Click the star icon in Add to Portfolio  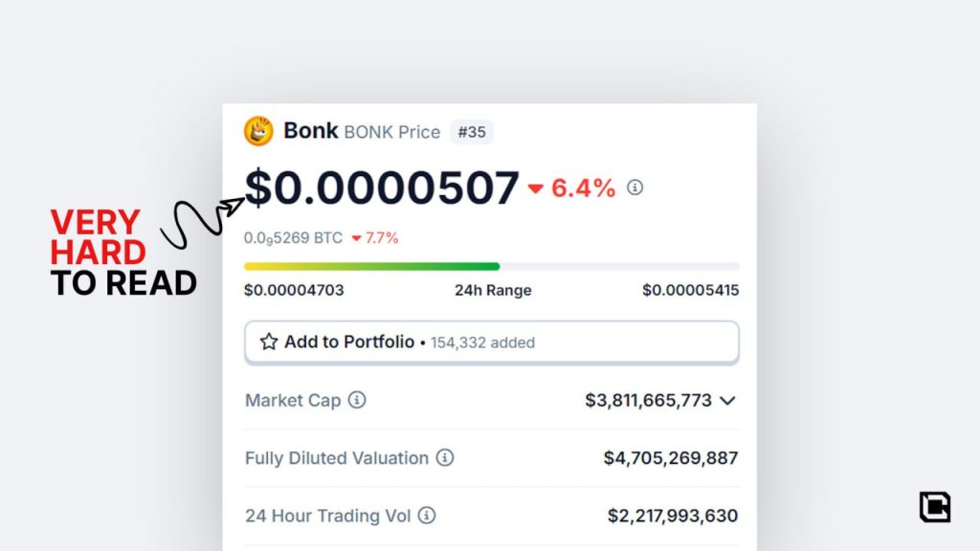tap(269, 342)
